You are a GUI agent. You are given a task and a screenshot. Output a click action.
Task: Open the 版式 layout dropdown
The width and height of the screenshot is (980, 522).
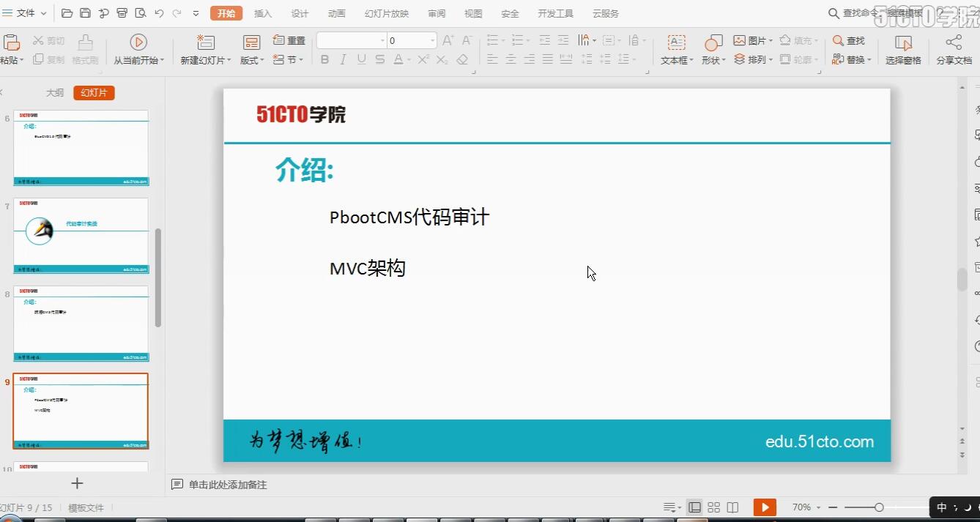click(252, 60)
